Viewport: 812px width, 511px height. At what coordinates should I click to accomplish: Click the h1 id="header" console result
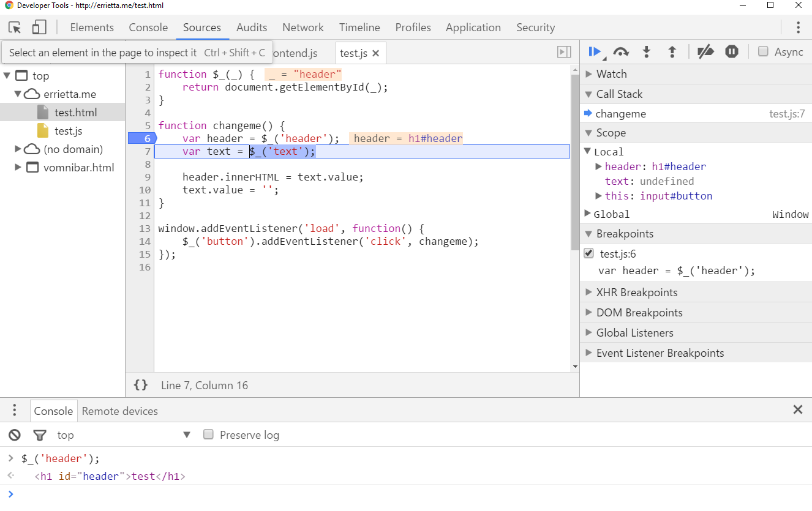tap(110, 476)
